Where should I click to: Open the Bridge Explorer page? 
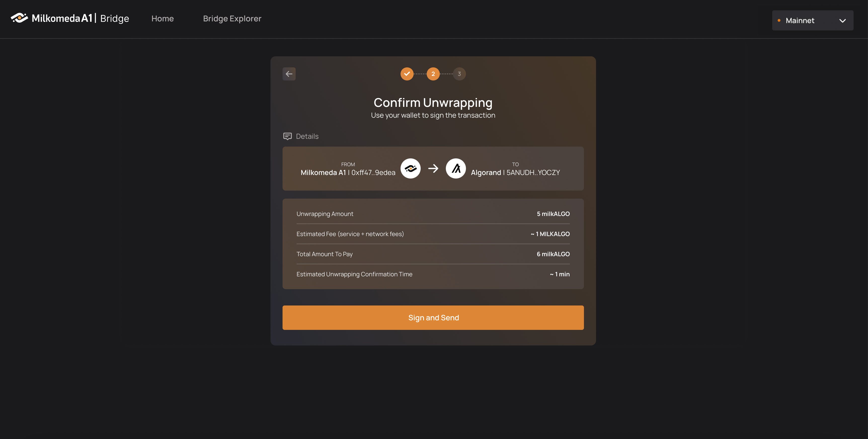pos(232,19)
